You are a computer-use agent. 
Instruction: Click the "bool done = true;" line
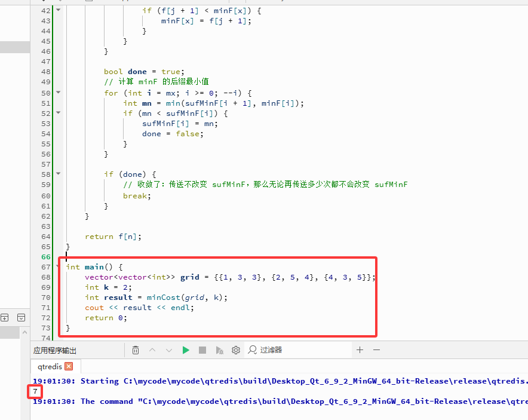click(144, 72)
